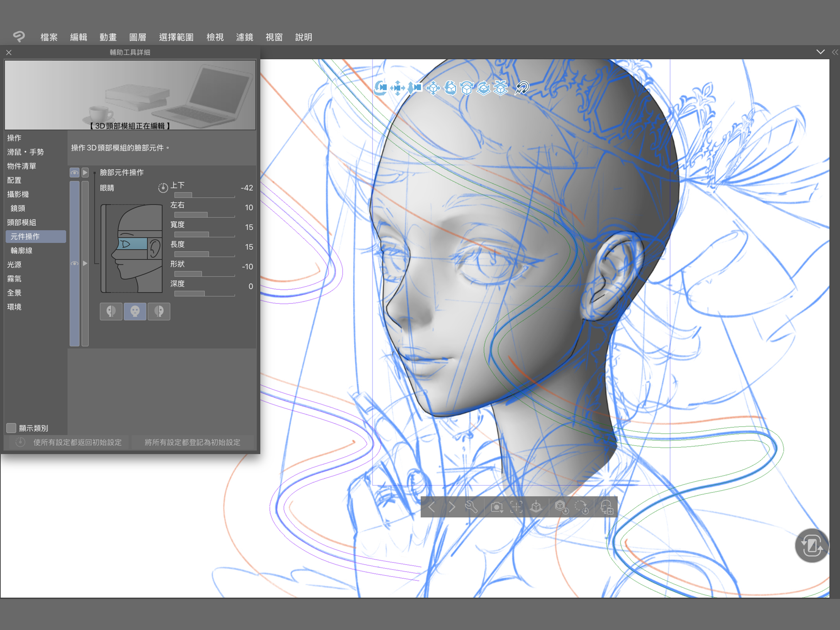
Task: Click 將所有設定都登記為初始設定 button
Action: [192, 442]
